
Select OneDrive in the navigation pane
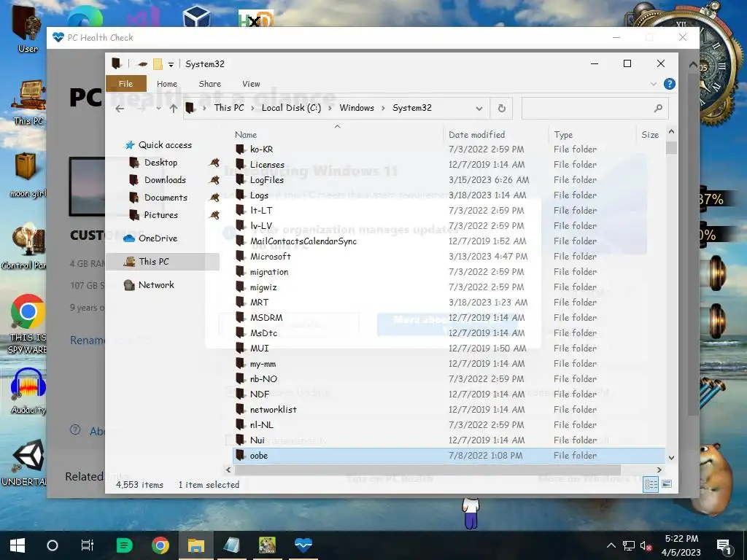pyautogui.click(x=158, y=238)
